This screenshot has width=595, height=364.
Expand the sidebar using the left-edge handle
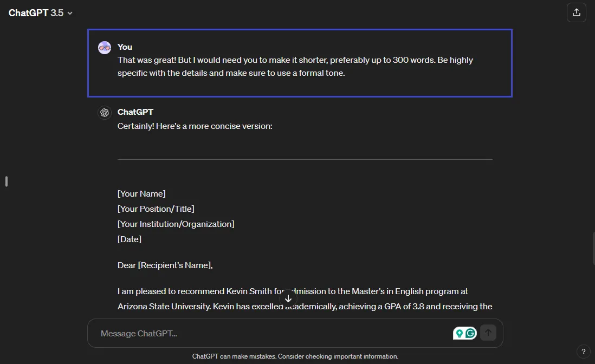5,181
